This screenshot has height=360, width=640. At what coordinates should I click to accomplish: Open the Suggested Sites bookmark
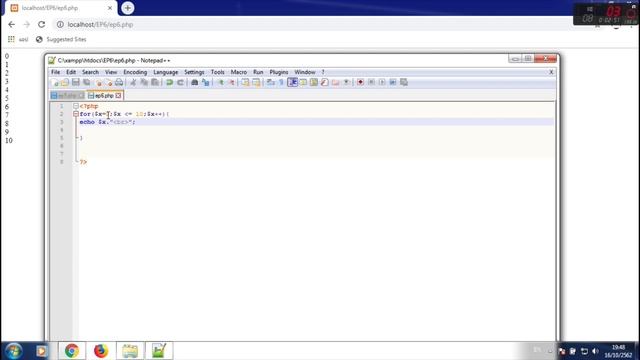pos(61,40)
